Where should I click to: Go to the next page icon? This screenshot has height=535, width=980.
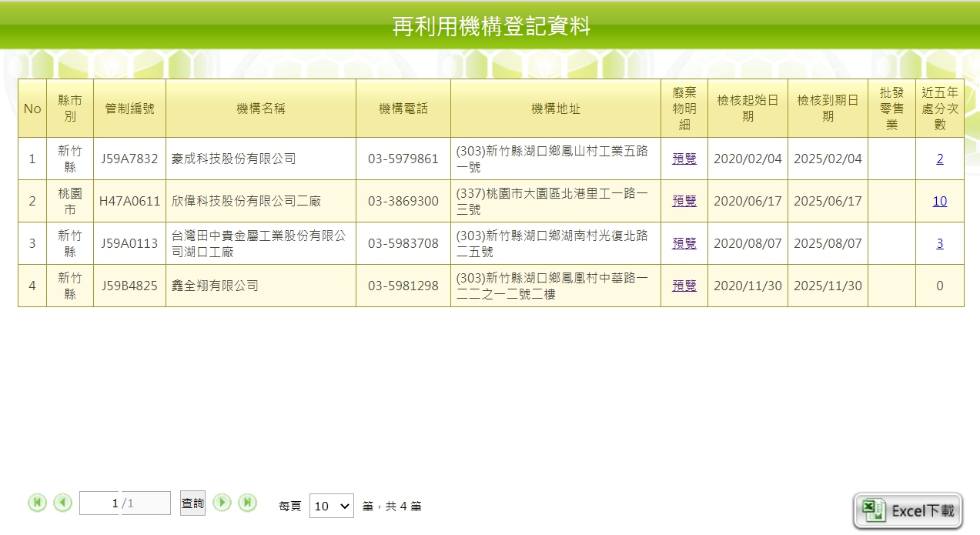coord(222,503)
